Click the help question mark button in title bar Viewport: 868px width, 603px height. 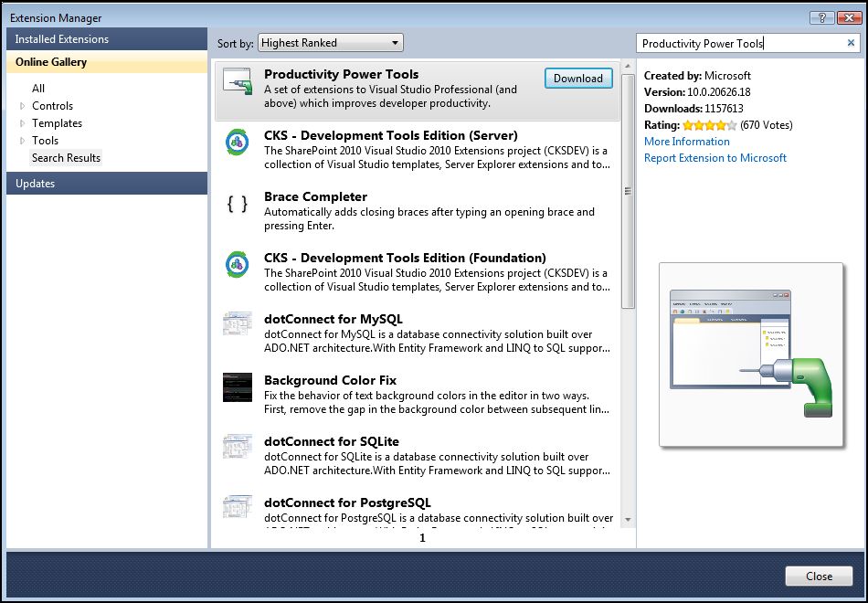pyautogui.click(x=822, y=17)
